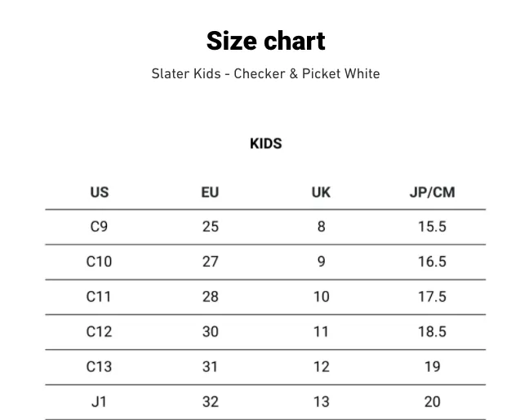529x420 pixels.
Task: Click the Size chart heading
Action: 265,41
